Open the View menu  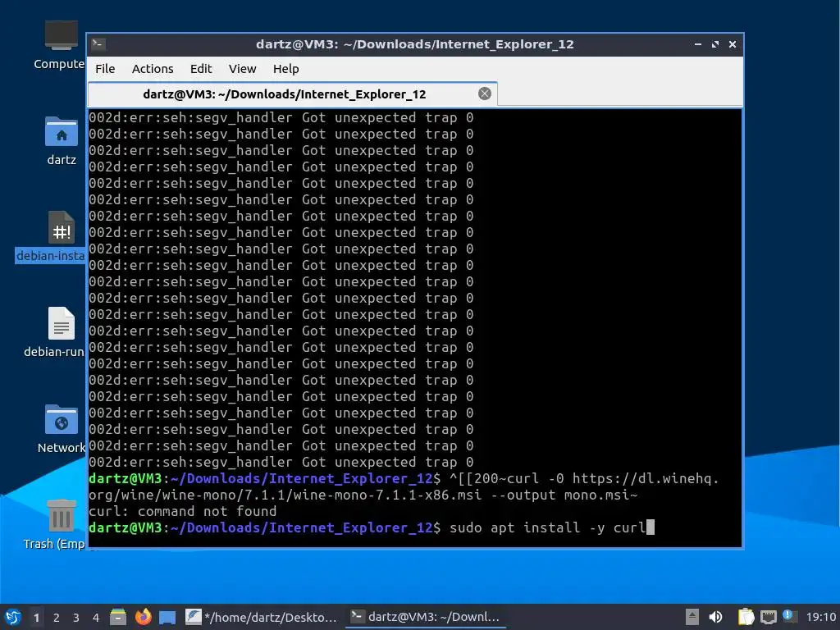coord(242,69)
